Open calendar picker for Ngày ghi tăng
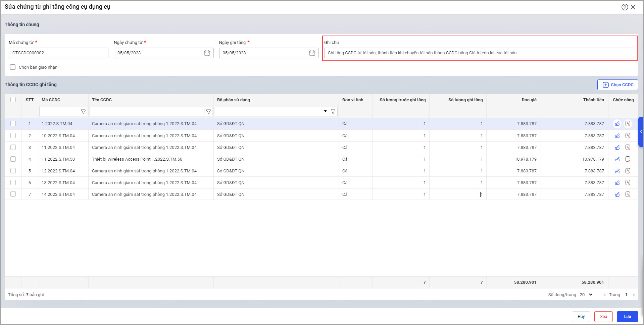 [x=312, y=53]
